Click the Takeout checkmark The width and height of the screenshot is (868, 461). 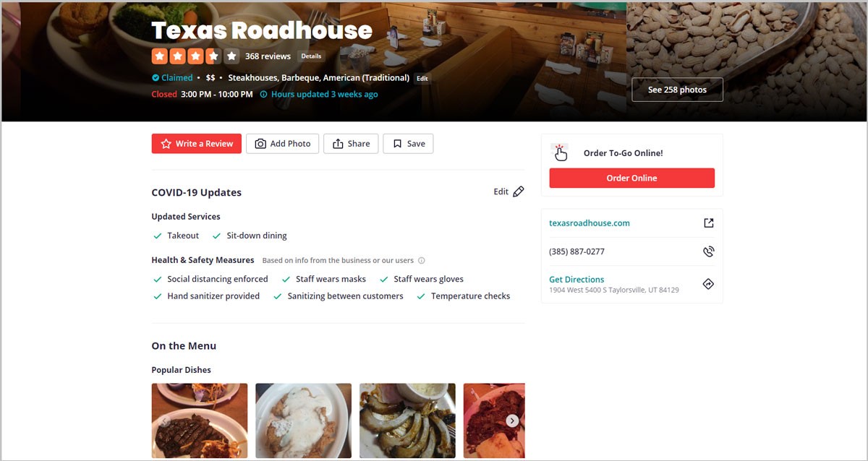[x=157, y=236]
